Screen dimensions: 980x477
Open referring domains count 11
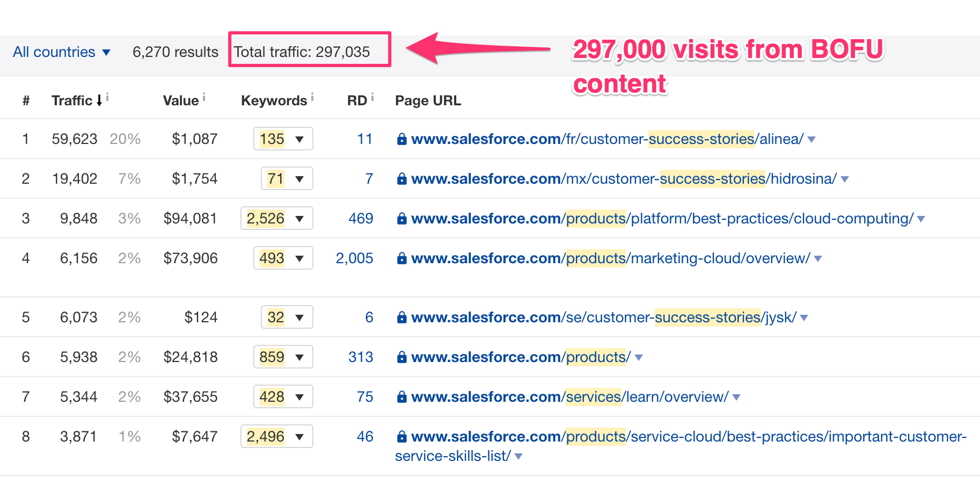(x=365, y=139)
